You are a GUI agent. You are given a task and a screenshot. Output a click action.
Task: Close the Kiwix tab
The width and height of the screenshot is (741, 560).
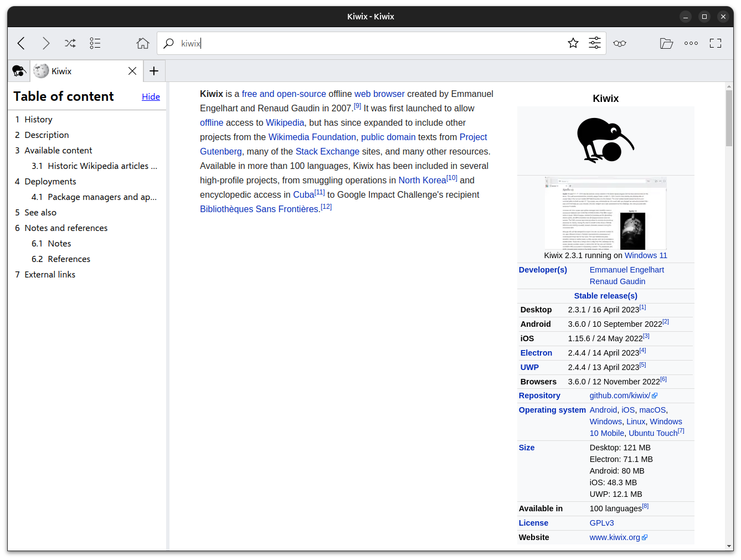[132, 71]
